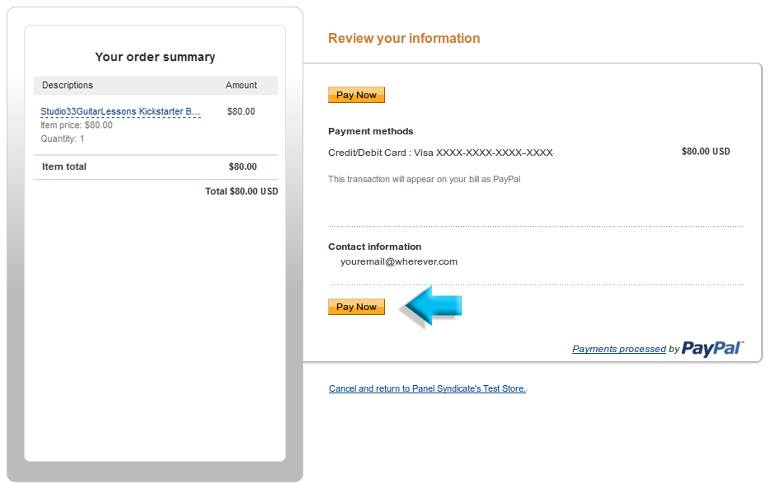Image resolution: width=770 pixels, height=489 pixels.
Task: Click the Total $80.00 USD line
Action: (x=242, y=191)
